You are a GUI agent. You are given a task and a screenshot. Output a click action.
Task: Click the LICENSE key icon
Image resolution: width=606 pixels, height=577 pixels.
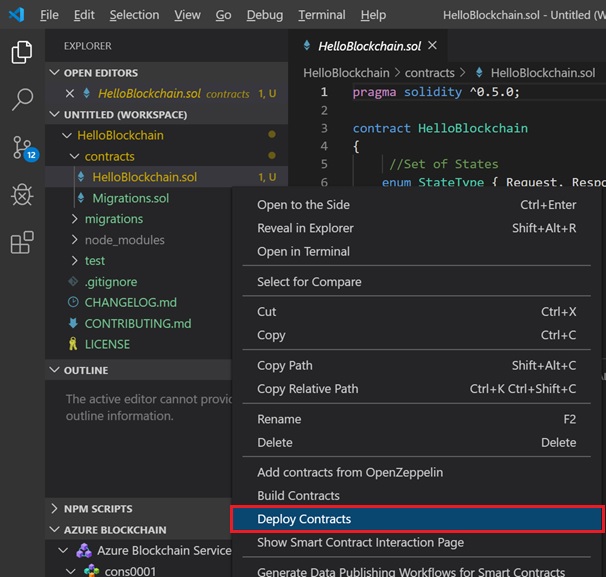73,344
